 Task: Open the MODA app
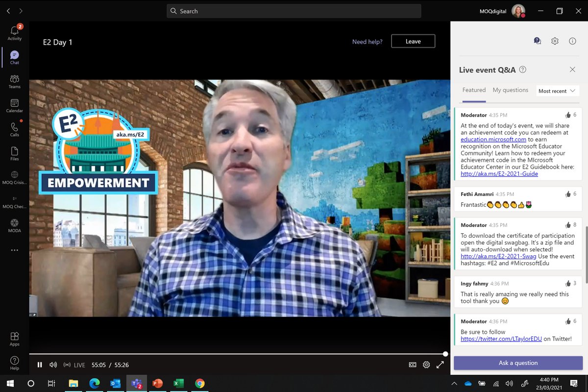pos(15,225)
